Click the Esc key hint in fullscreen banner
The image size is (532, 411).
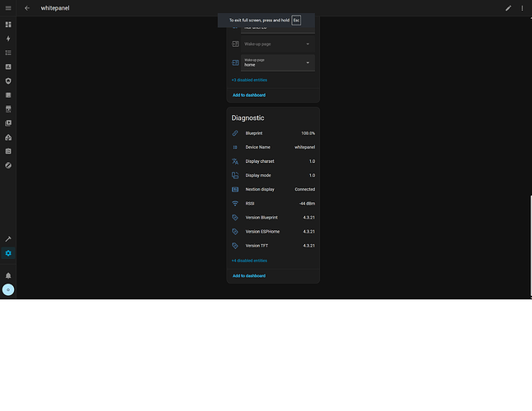click(296, 21)
